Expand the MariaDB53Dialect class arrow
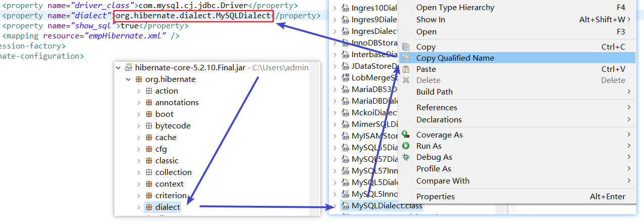 point(335,90)
